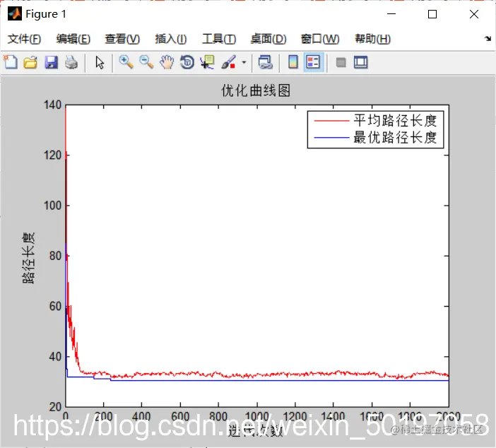Click the Show Plot Tools icon
496x448 pixels.
[x=360, y=62]
